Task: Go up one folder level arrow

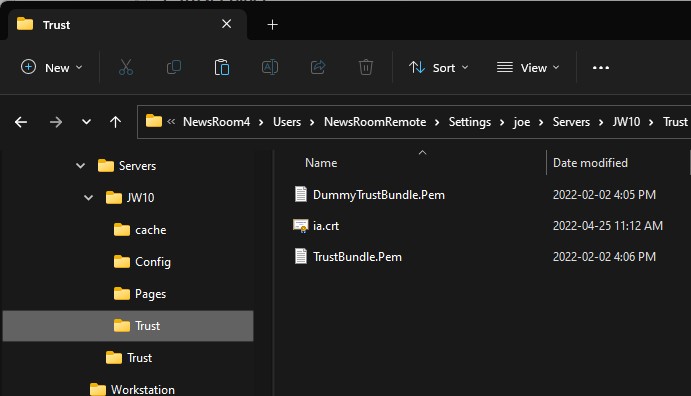Action: pyautogui.click(x=115, y=122)
